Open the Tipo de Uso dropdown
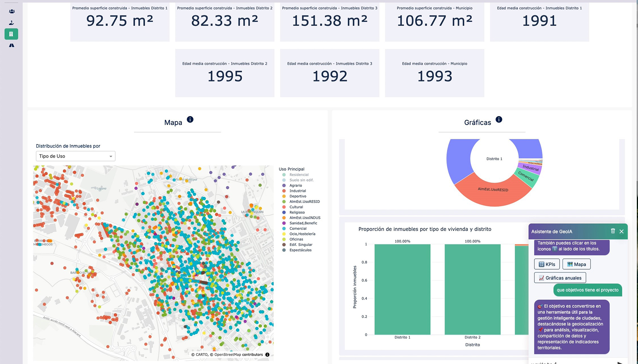 point(75,156)
